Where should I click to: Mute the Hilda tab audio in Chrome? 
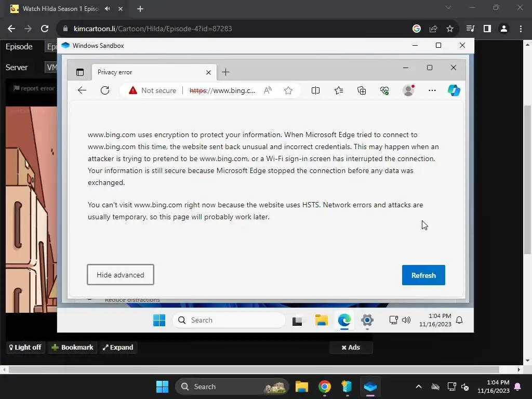pos(108,9)
